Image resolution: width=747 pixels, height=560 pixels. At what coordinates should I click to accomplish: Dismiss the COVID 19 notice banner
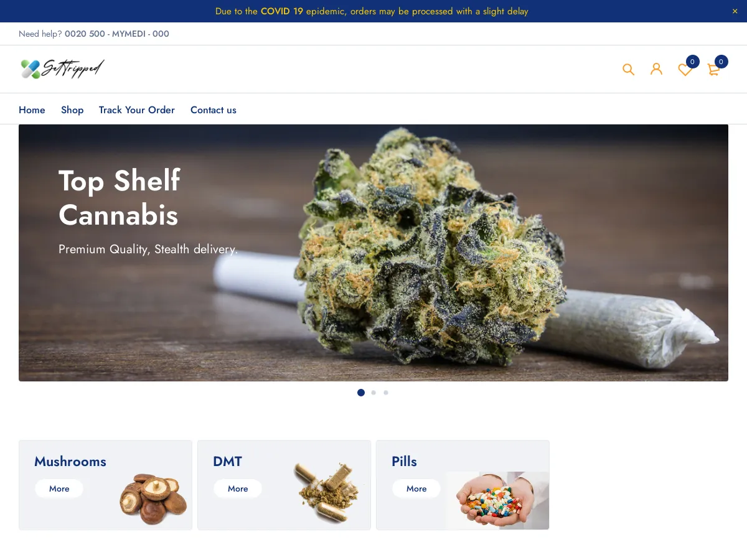(x=735, y=11)
